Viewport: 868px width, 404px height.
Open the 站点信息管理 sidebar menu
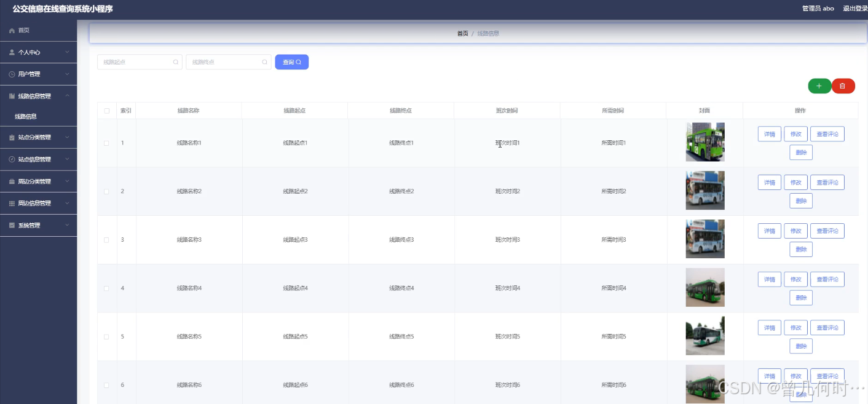[x=38, y=159]
